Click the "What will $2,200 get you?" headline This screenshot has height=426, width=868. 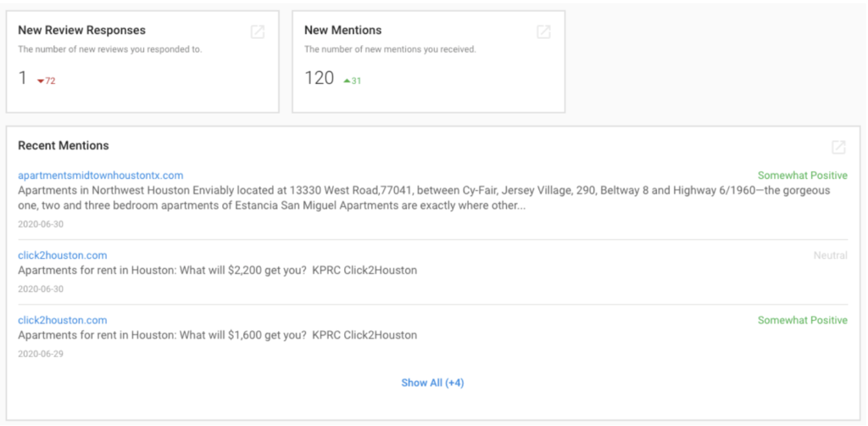pyautogui.click(x=217, y=271)
